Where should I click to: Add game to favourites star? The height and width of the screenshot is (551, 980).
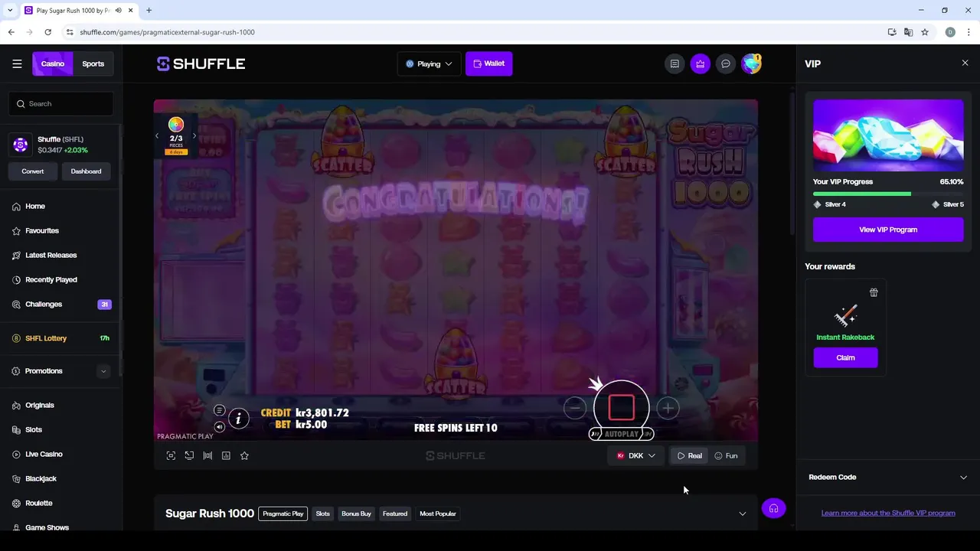point(244,455)
